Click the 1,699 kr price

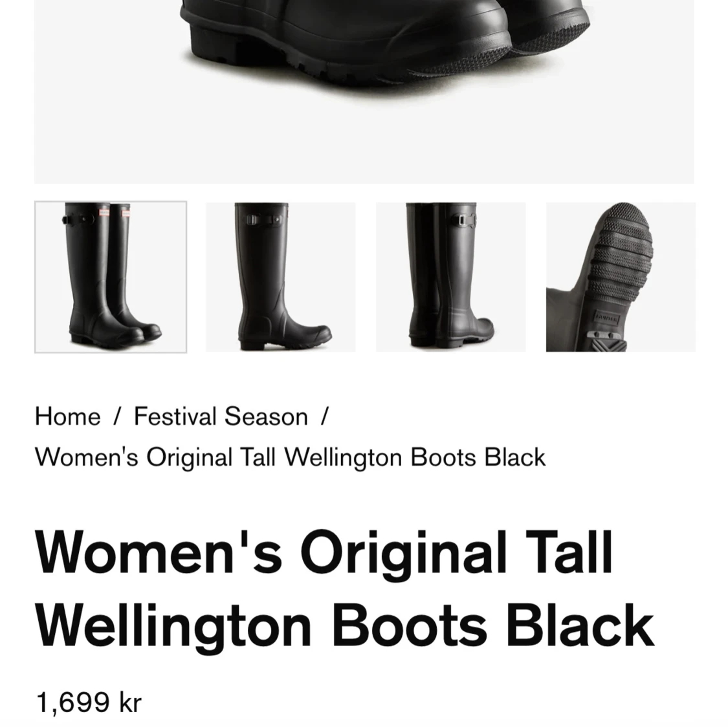tap(89, 702)
